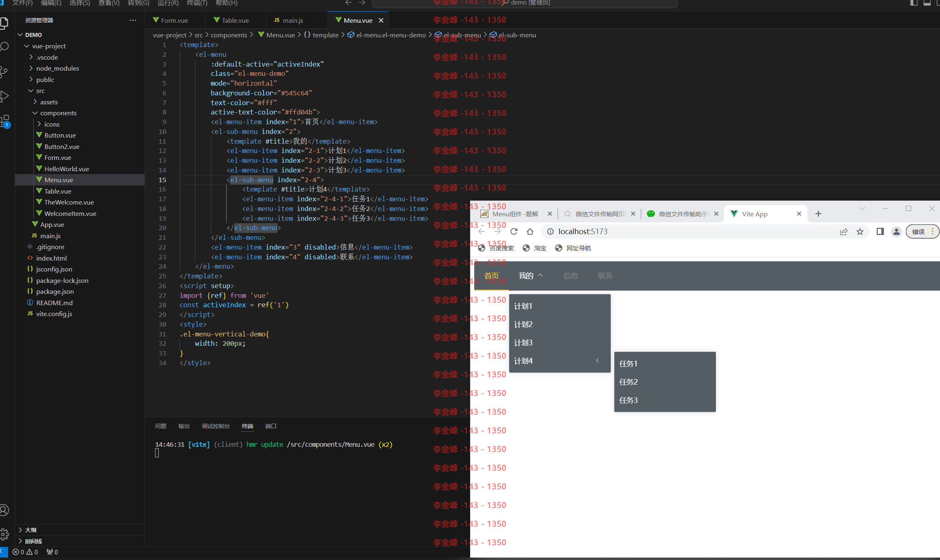This screenshot has width=940, height=560.
Task: Open the Search view in activity bar
Action: (x=4, y=47)
